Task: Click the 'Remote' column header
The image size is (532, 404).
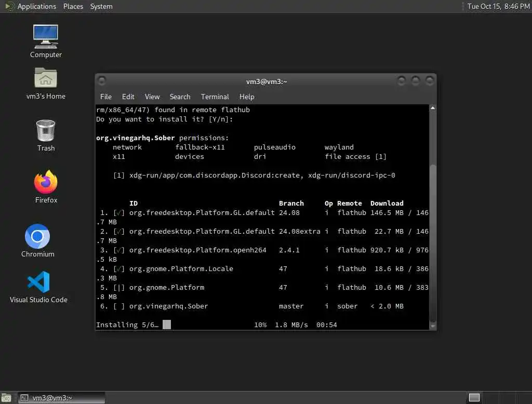Action: (x=350, y=203)
